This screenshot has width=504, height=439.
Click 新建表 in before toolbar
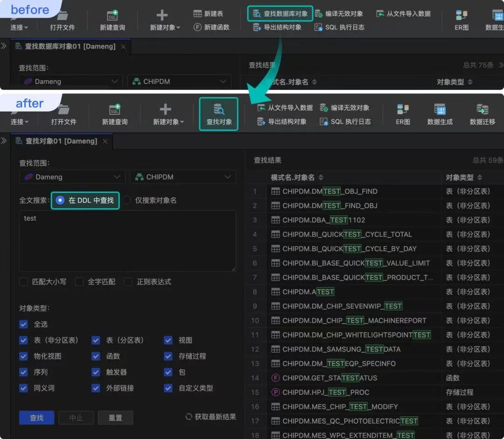tap(208, 14)
